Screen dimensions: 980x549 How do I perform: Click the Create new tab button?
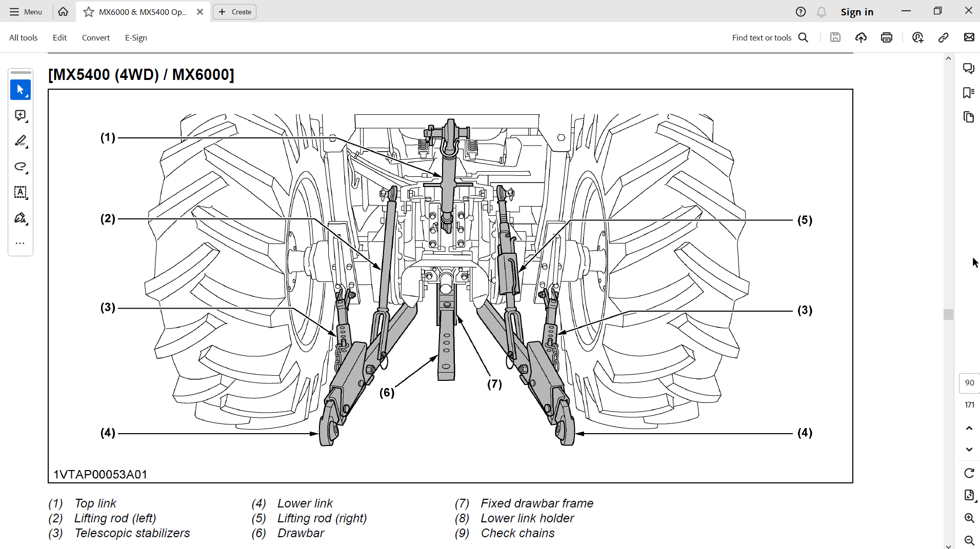point(235,12)
